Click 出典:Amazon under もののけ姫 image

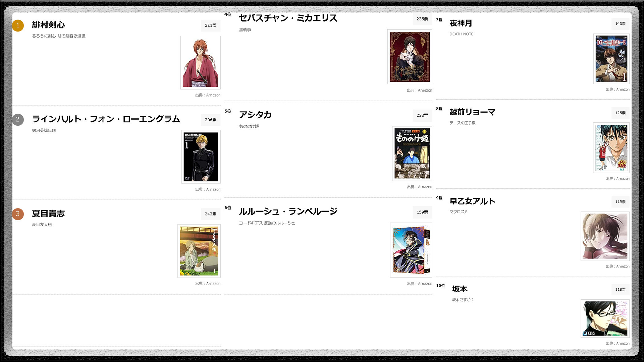(420, 187)
